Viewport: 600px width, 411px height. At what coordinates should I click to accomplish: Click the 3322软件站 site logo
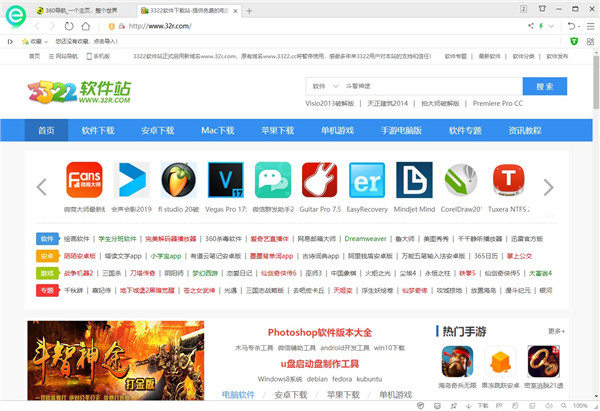[x=79, y=92]
